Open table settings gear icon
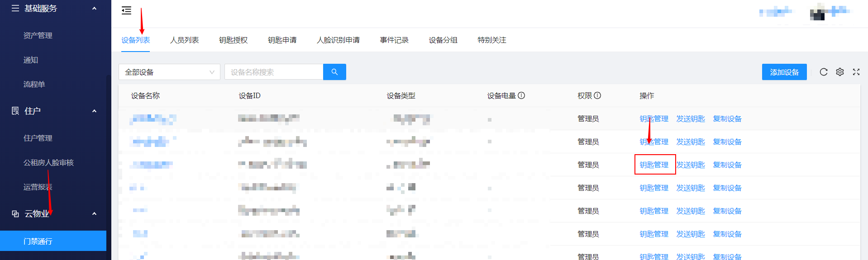The height and width of the screenshot is (260, 868). pyautogui.click(x=839, y=72)
